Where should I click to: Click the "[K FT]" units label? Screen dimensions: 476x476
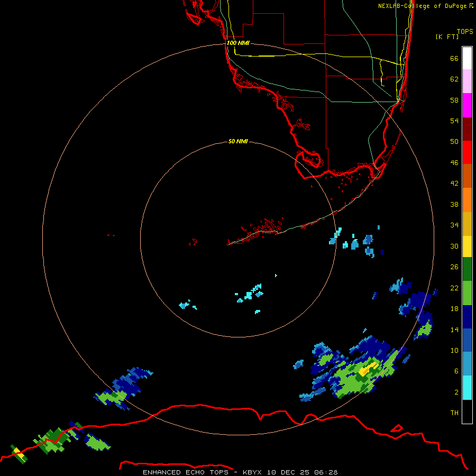(x=447, y=36)
